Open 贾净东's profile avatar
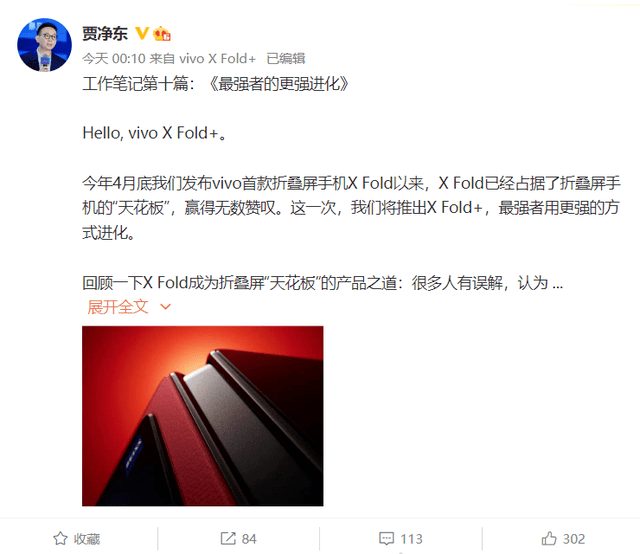The image size is (640, 554). (44, 44)
